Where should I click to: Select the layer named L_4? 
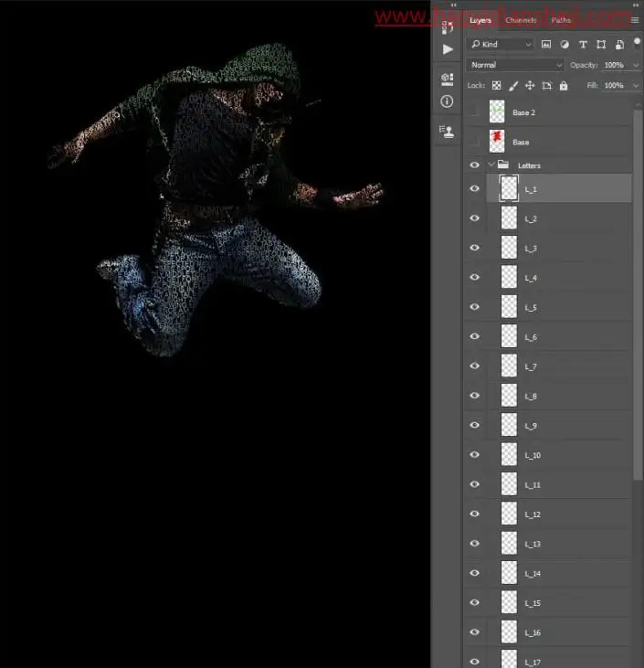[x=531, y=278]
